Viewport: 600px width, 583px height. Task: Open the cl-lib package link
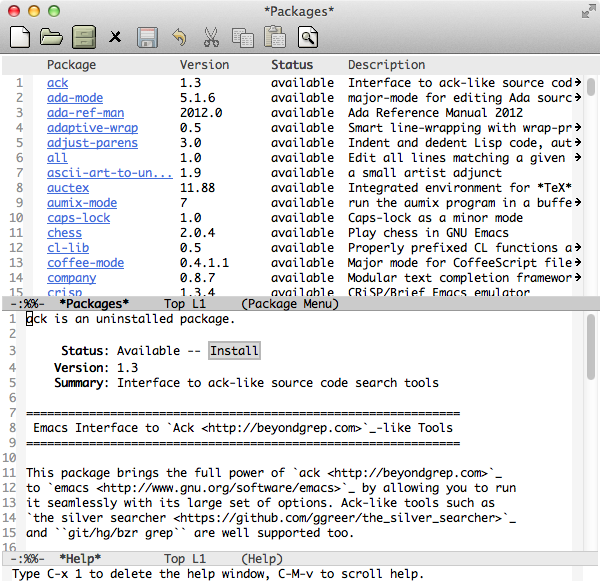coord(68,248)
